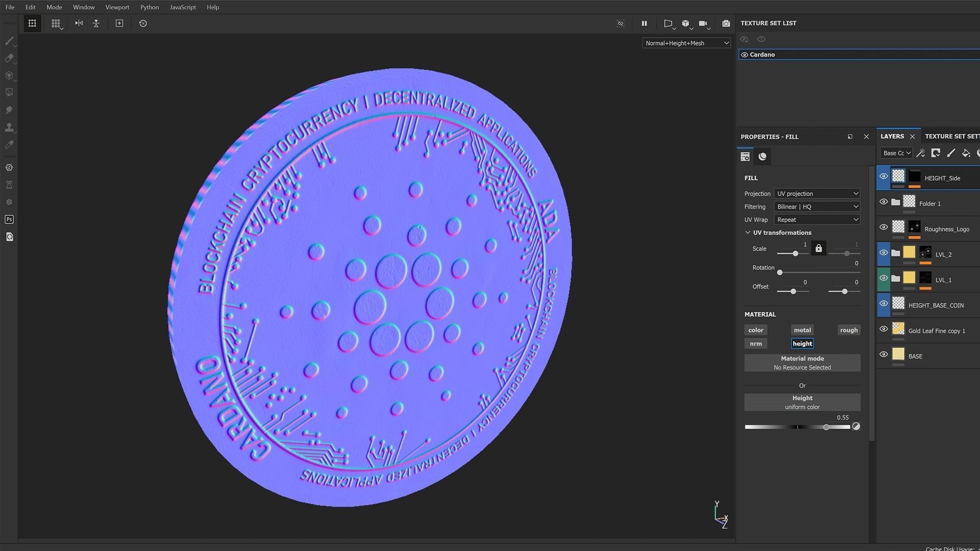
Task: Toggle visibility of LVL_2 folder
Action: (x=884, y=253)
